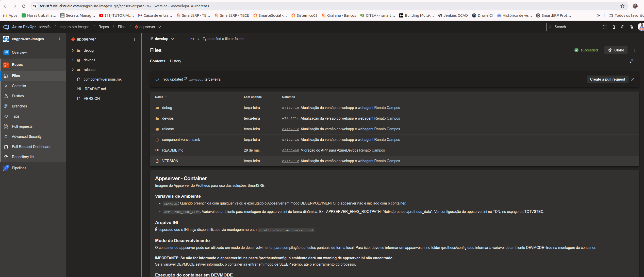The width and height of the screenshot is (644, 277).
Task: Switch to the History tab
Action: click(175, 61)
